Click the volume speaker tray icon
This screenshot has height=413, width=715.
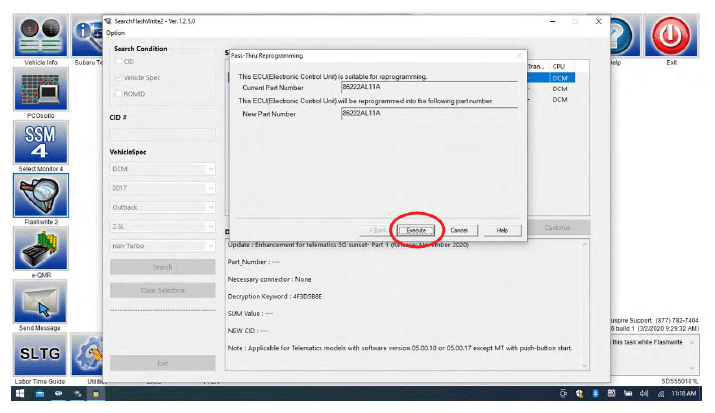click(644, 393)
